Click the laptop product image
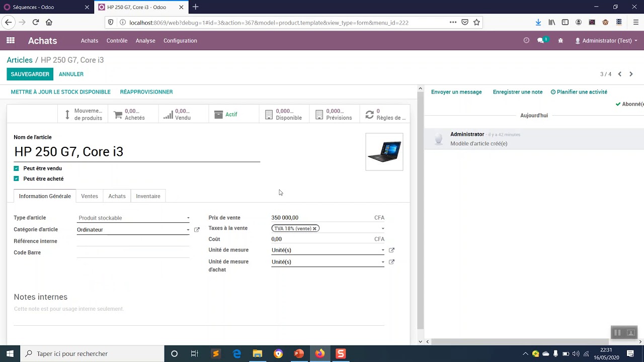Image resolution: width=644 pixels, height=362 pixels. click(x=384, y=152)
